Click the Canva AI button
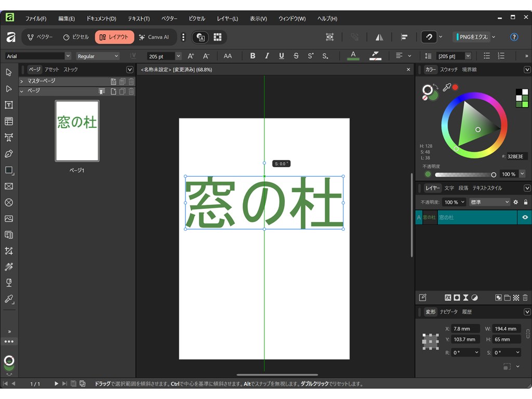532x399 pixels. [154, 37]
